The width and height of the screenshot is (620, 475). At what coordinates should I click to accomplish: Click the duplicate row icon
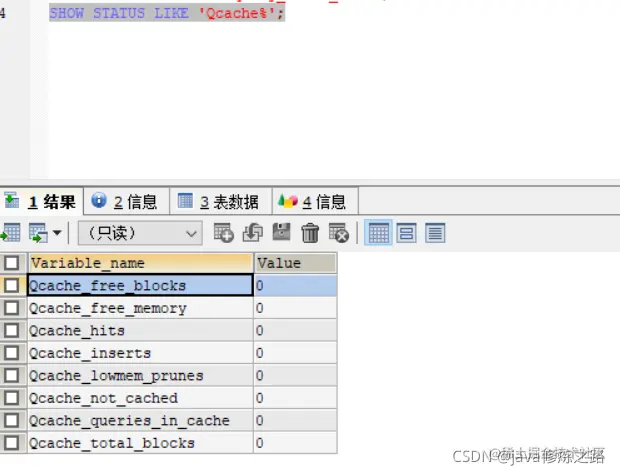point(252,233)
